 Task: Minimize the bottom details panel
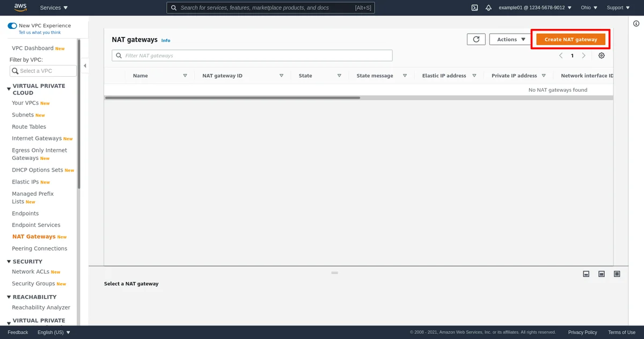pos(587,274)
